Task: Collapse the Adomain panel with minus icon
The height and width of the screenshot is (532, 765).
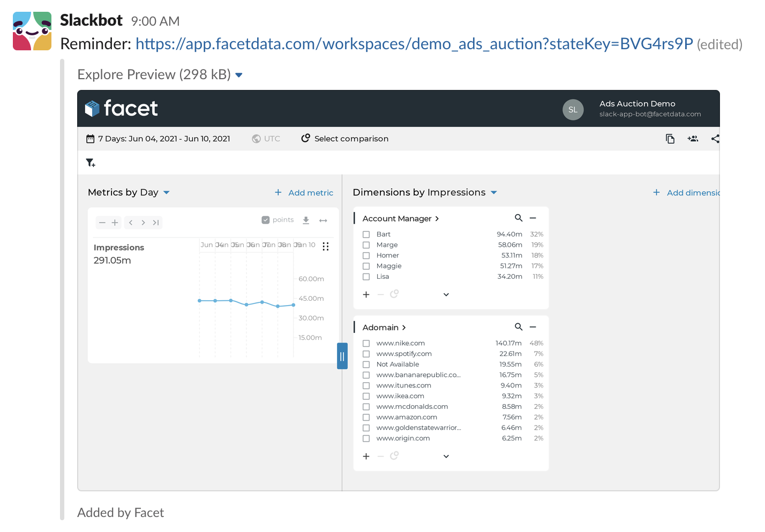Action: [533, 326]
